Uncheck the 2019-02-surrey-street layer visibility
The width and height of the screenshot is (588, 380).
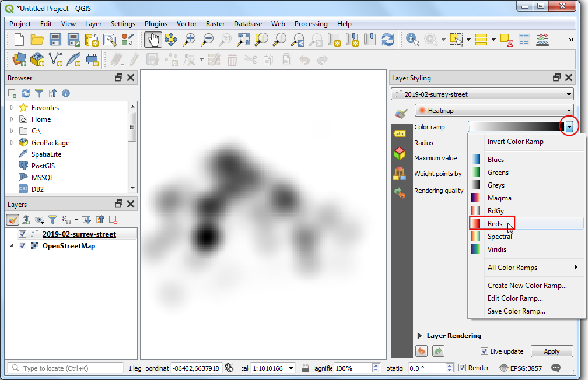tap(22, 234)
